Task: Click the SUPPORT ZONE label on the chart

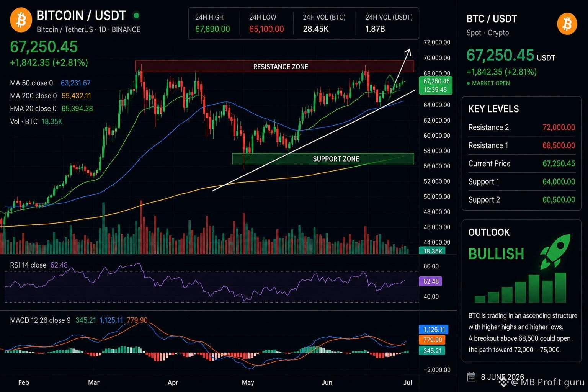Action: (x=336, y=159)
